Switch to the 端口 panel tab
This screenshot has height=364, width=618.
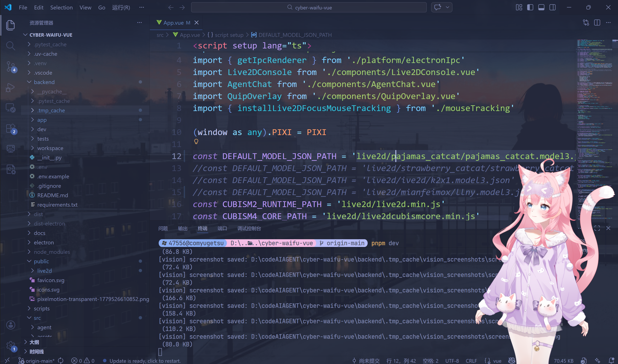[x=222, y=228]
